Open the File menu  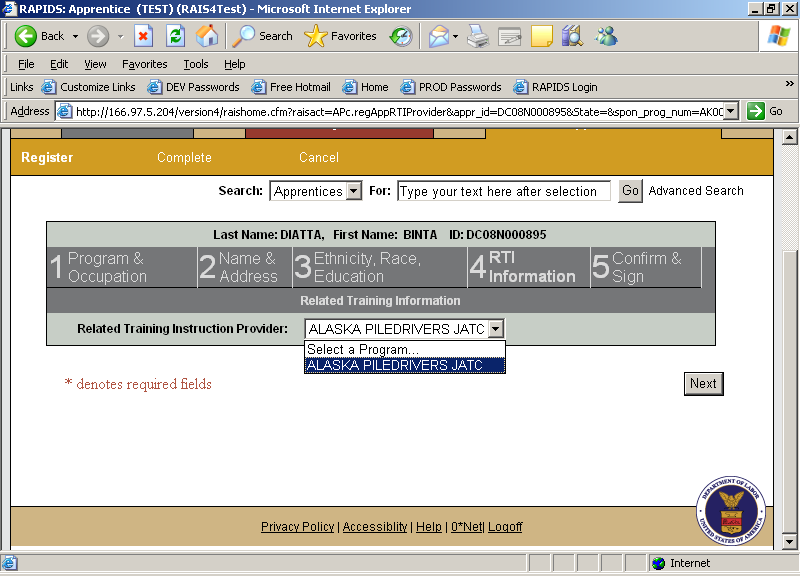(x=26, y=64)
